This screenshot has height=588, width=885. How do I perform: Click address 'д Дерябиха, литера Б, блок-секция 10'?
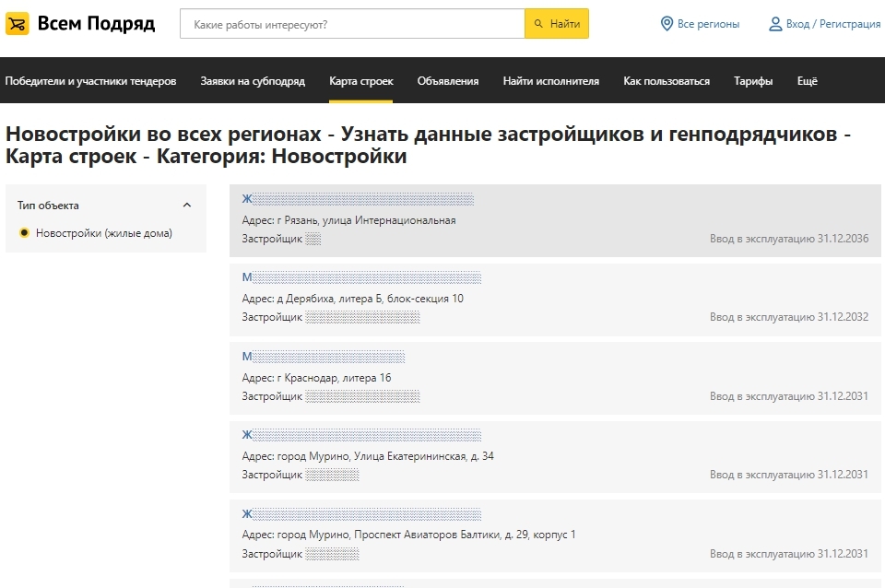point(371,299)
